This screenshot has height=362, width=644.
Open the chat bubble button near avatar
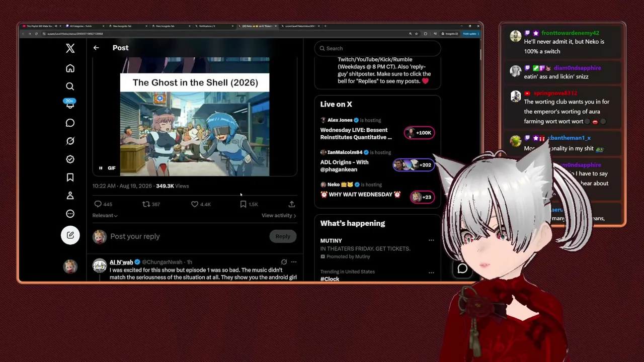pyautogui.click(x=462, y=269)
